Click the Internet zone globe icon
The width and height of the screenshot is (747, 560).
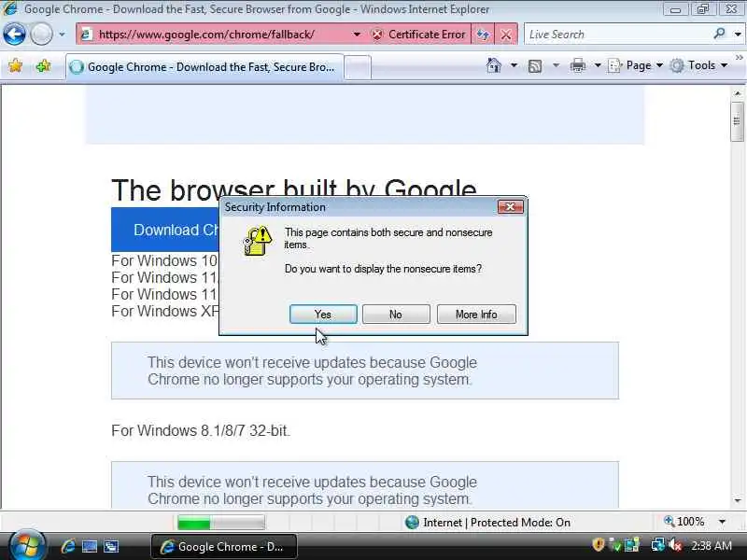coord(412,523)
